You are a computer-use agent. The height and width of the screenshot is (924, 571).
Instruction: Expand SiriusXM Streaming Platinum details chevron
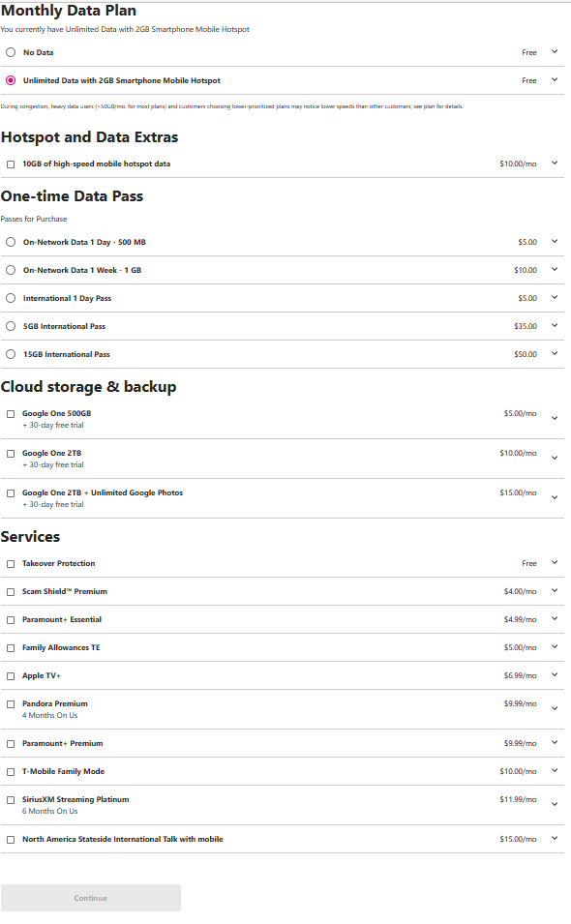(555, 804)
